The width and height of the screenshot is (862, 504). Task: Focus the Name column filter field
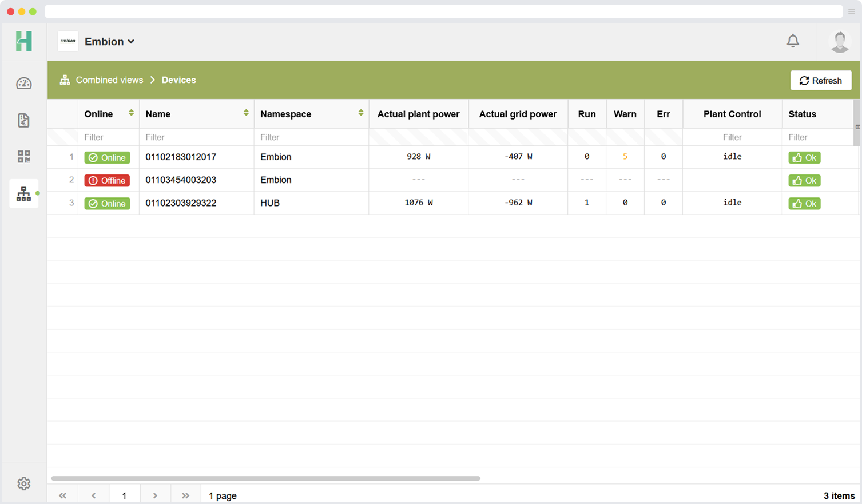pyautogui.click(x=196, y=137)
